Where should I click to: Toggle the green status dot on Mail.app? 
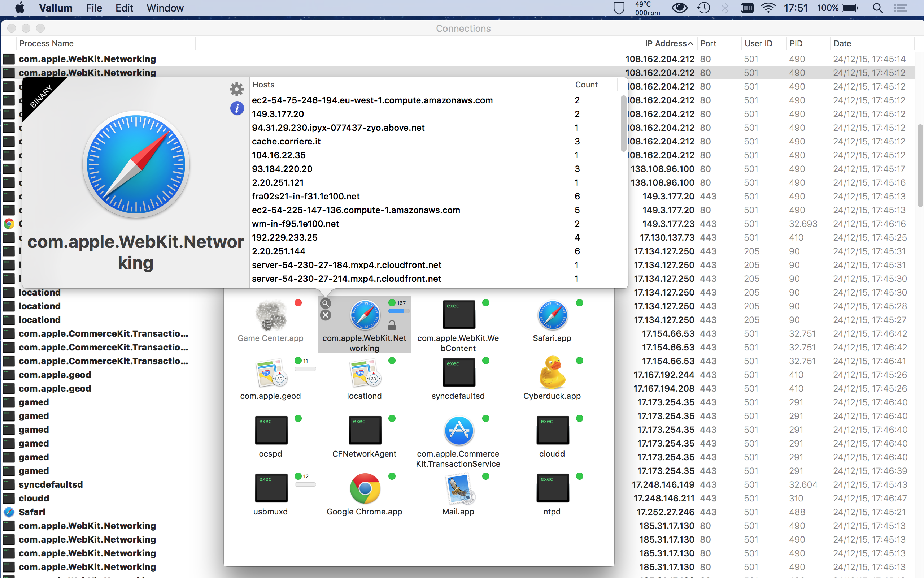point(486,476)
